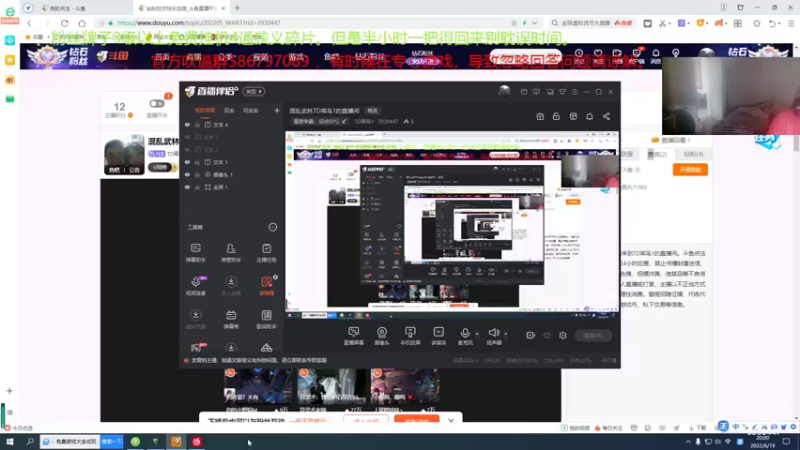Add 直播屏幕 screen capture source
800x450 pixels.
click(x=353, y=336)
